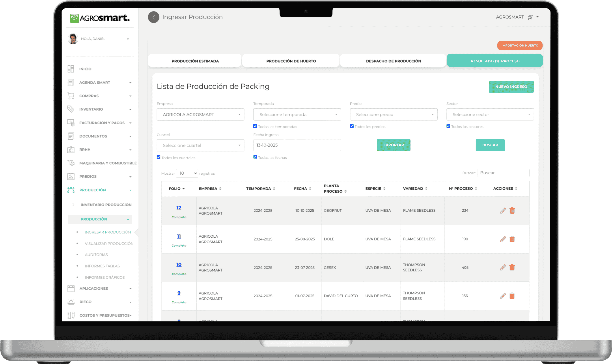Open the Mostrar registros count dropdown
This screenshot has height=364, width=612.
187,173
